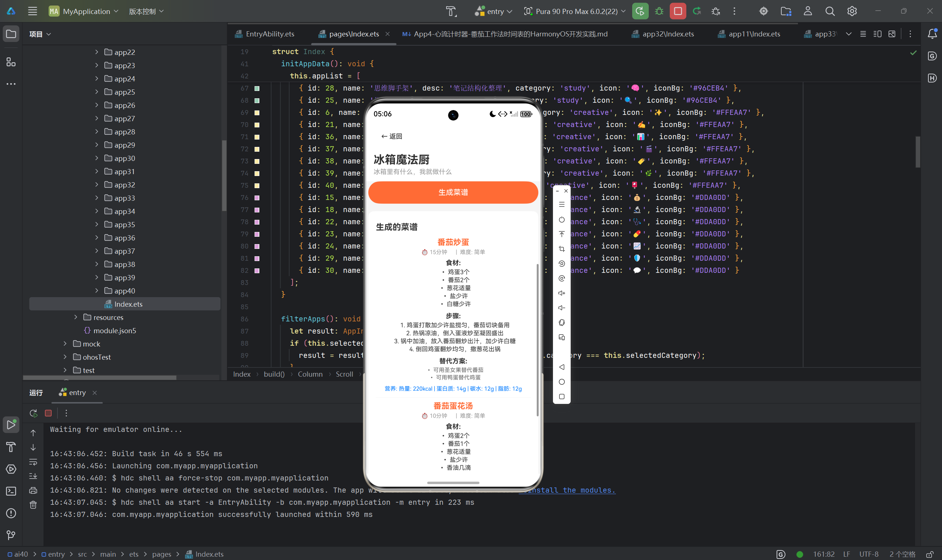Screen dimensions: 942x560
Task: Stop the running app with red square
Action: 678,11
